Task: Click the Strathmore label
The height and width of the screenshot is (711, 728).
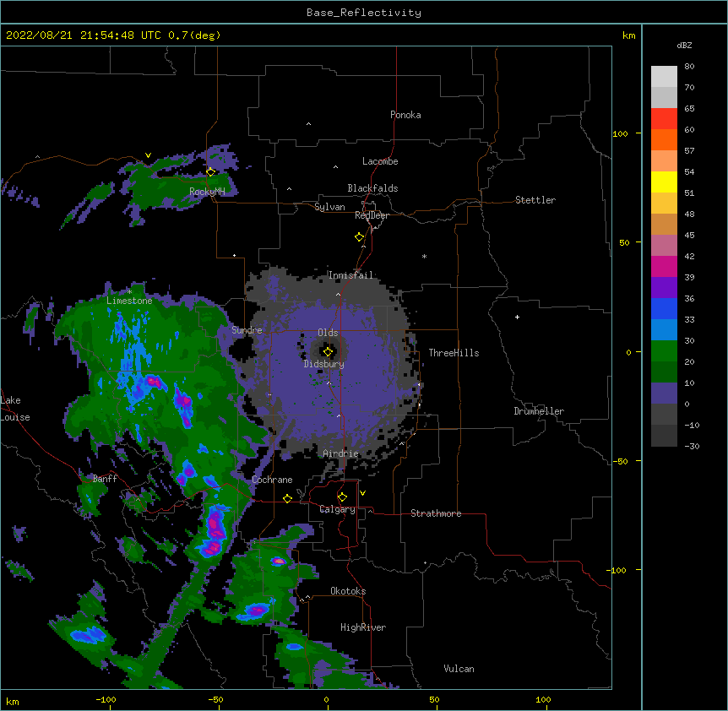Action: coord(436,513)
